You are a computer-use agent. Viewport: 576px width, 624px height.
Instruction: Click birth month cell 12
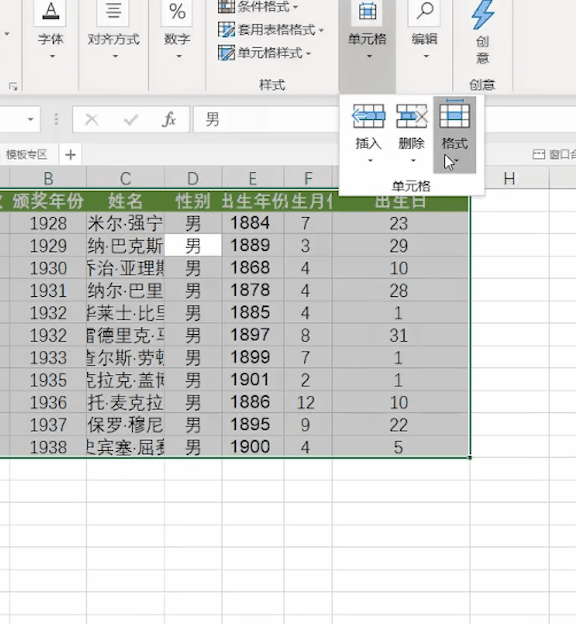pyautogui.click(x=308, y=402)
